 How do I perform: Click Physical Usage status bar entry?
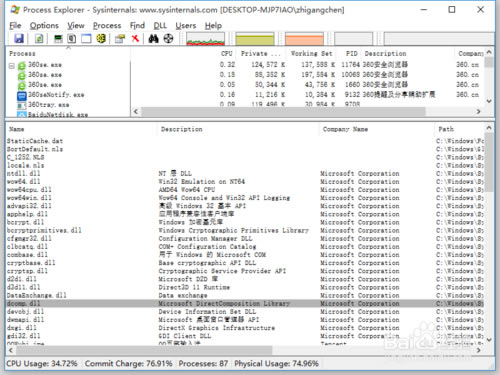click(276, 364)
